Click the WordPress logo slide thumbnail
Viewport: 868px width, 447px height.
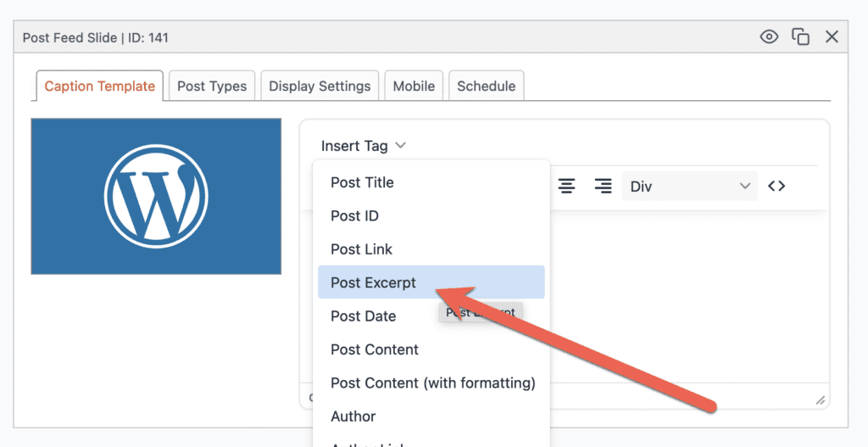click(x=156, y=196)
